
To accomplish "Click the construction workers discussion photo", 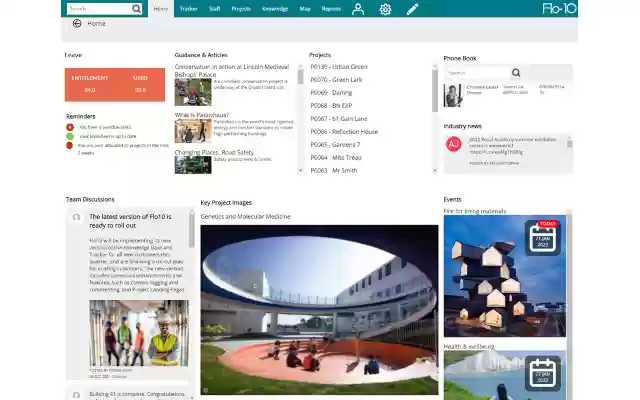I will click(139, 333).
